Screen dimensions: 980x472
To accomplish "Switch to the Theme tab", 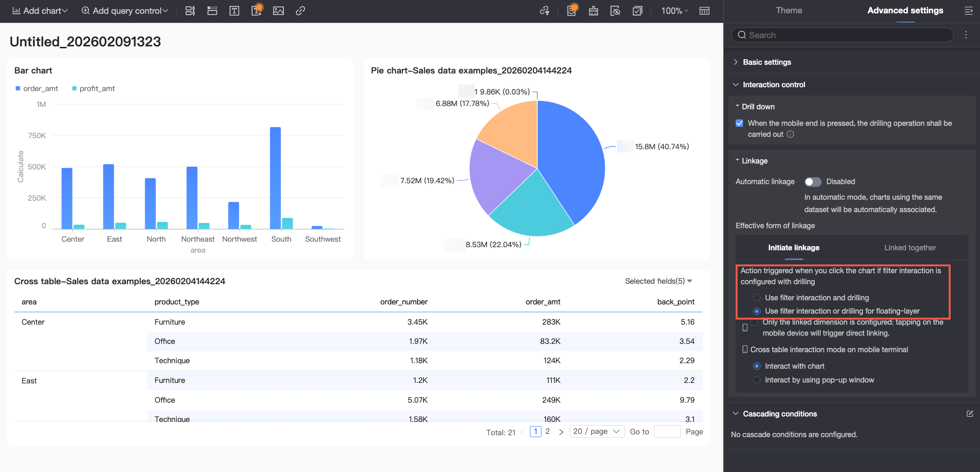I will [x=789, y=11].
